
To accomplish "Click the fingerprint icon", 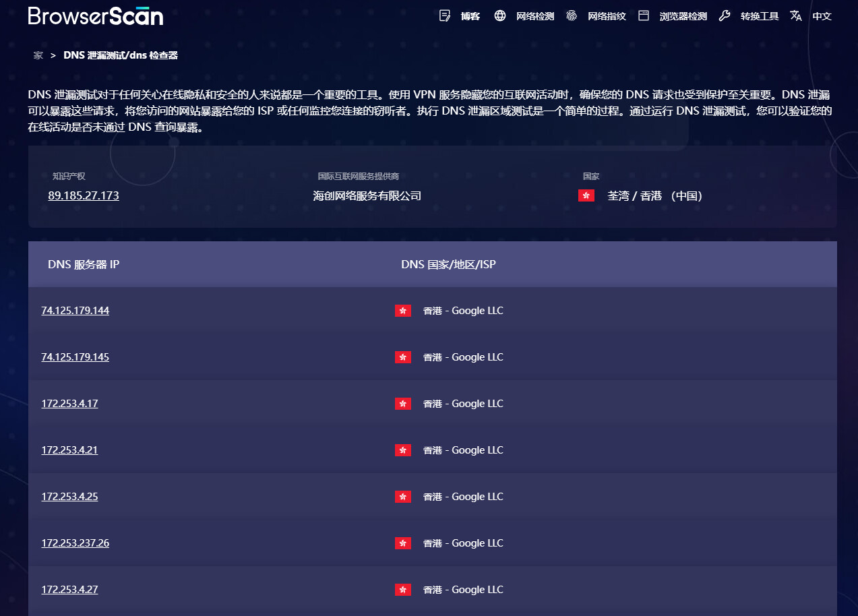I will click(572, 16).
